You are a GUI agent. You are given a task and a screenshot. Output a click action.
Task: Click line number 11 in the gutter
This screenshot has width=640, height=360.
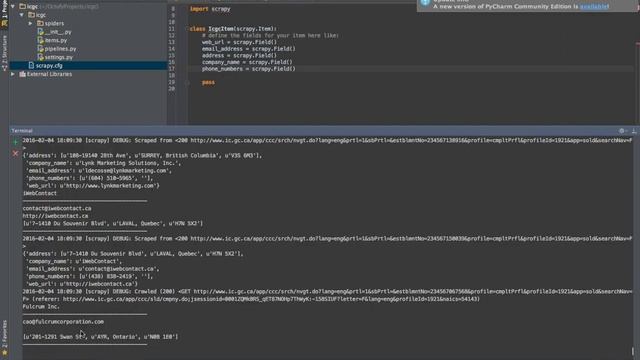click(x=171, y=29)
